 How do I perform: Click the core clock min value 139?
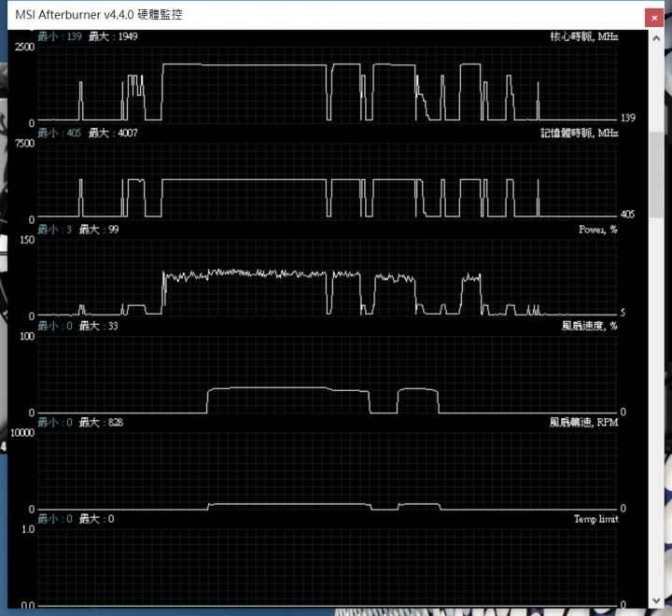pos(74,36)
